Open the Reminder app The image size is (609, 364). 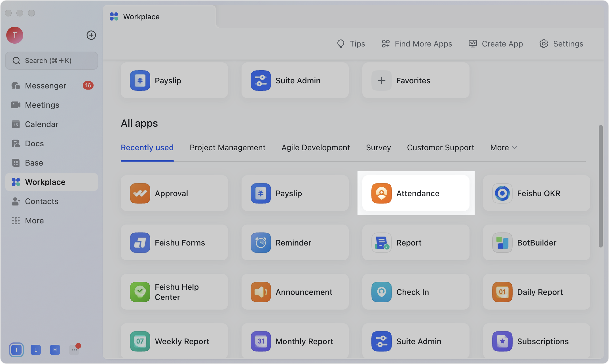tap(295, 242)
